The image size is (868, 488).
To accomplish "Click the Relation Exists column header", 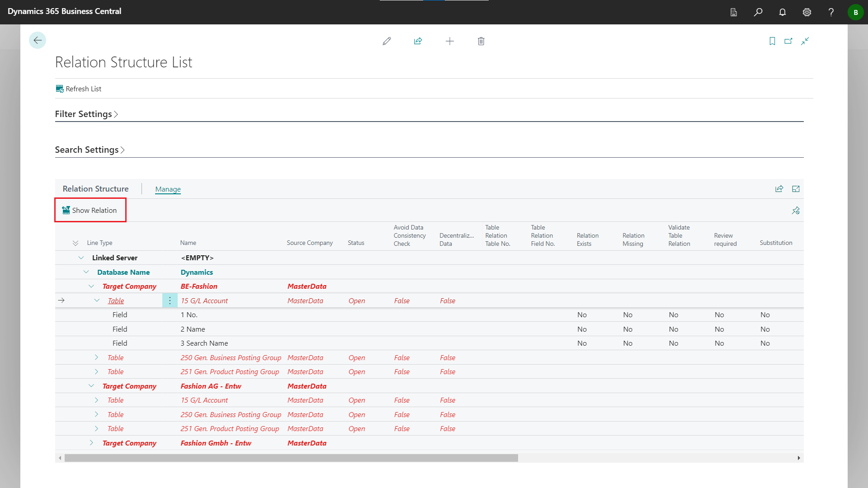I will click(588, 239).
